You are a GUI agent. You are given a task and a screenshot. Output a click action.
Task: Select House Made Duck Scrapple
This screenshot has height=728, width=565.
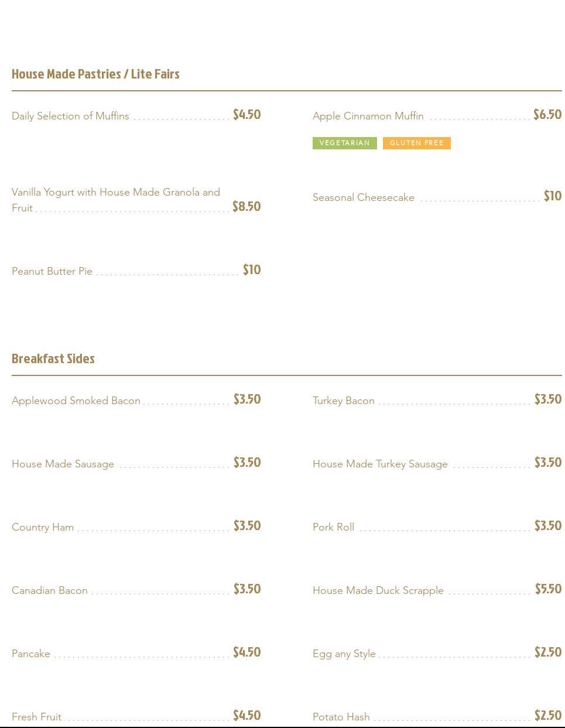[378, 590]
